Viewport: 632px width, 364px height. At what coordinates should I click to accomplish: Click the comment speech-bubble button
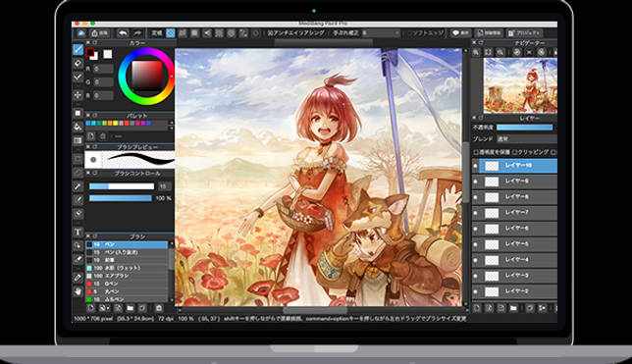460,33
